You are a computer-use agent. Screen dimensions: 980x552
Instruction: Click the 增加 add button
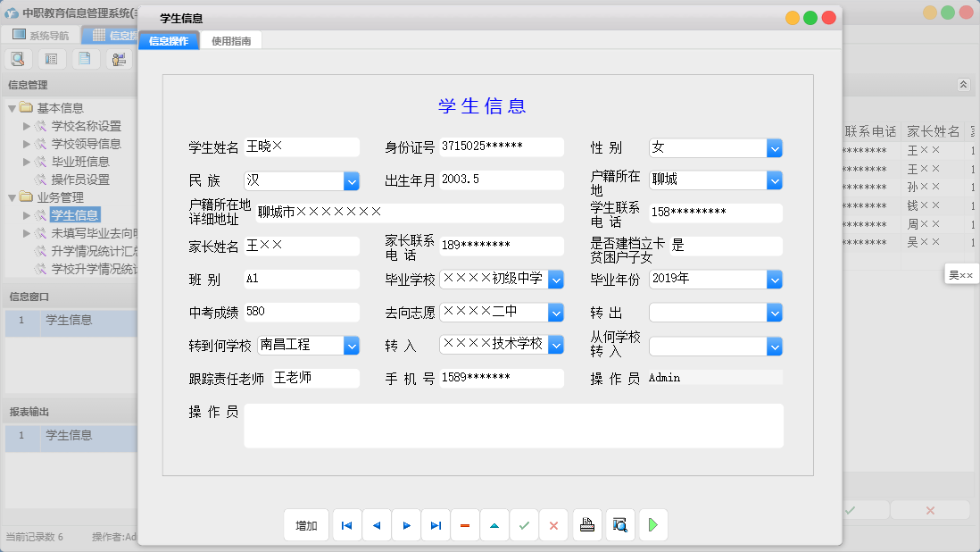[306, 525]
